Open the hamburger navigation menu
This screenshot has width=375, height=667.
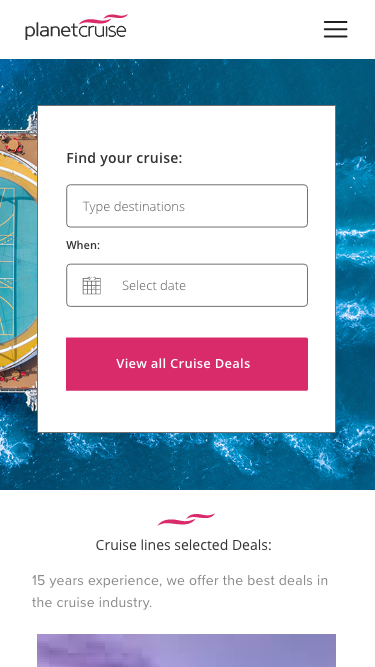pyautogui.click(x=335, y=29)
